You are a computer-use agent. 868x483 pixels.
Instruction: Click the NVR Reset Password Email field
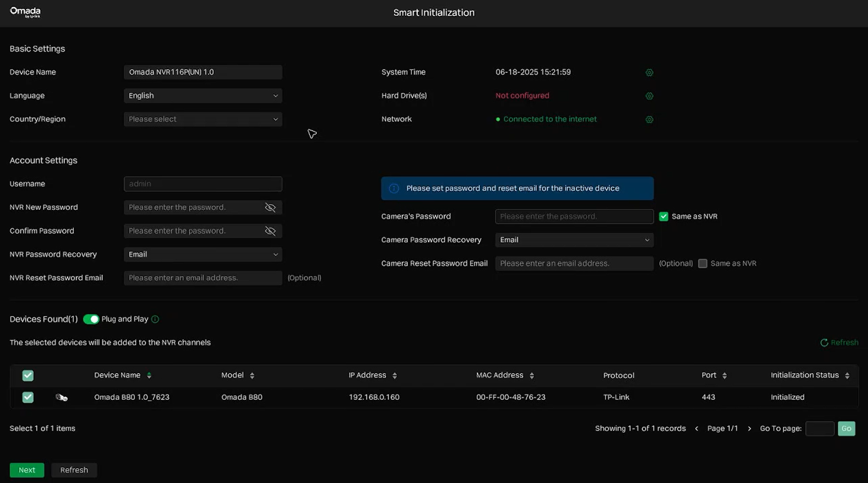pyautogui.click(x=203, y=278)
